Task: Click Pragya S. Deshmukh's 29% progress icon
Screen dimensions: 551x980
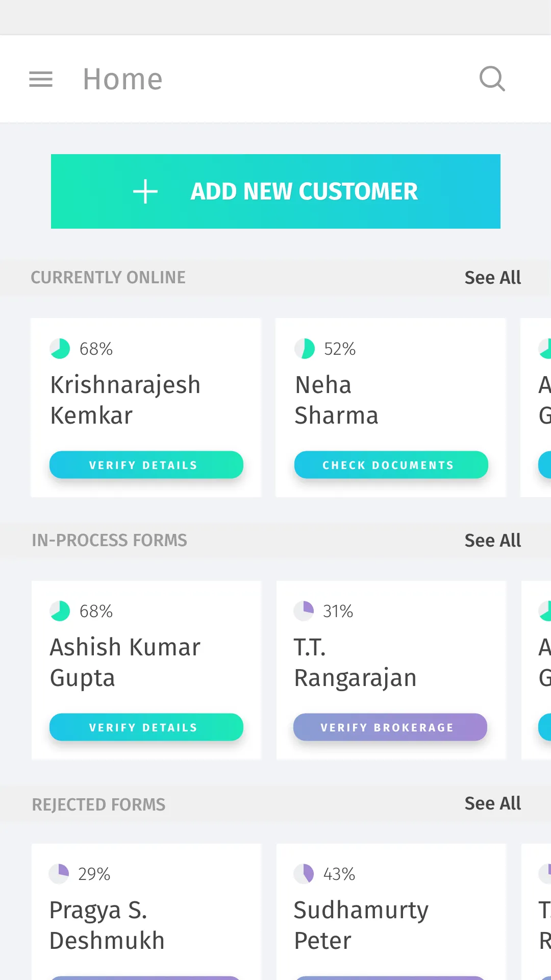Action: click(x=59, y=873)
